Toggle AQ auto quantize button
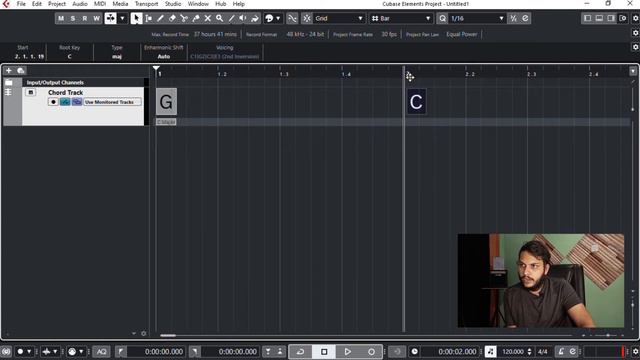 pyautogui.click(x=102, y=351)
